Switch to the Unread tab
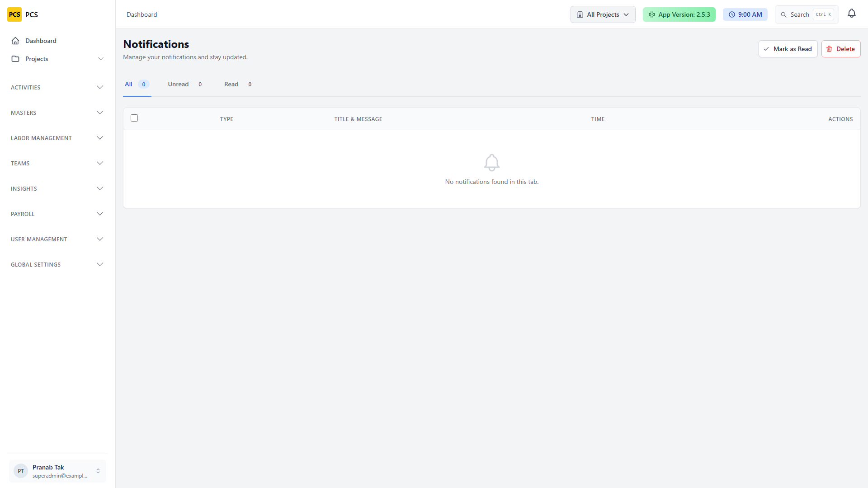The height and width of the screenshot is (488, 868). point(185,84)
